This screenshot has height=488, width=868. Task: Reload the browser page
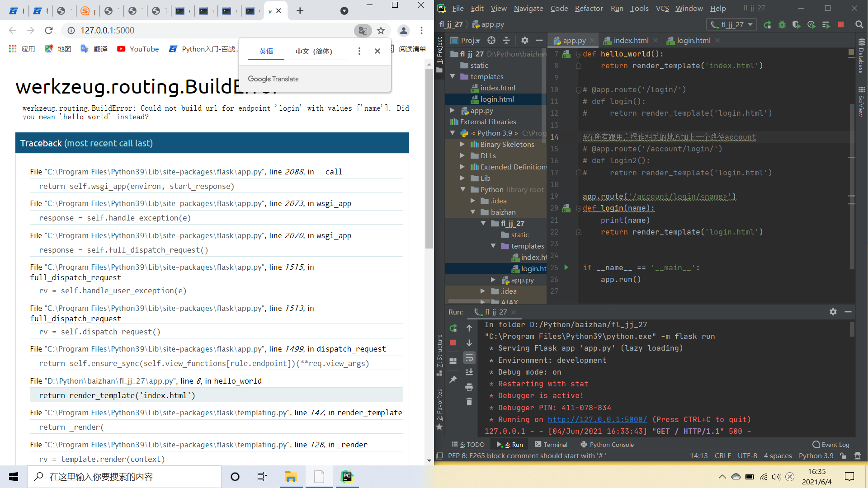pyautogui.click(x=49, y=31)
